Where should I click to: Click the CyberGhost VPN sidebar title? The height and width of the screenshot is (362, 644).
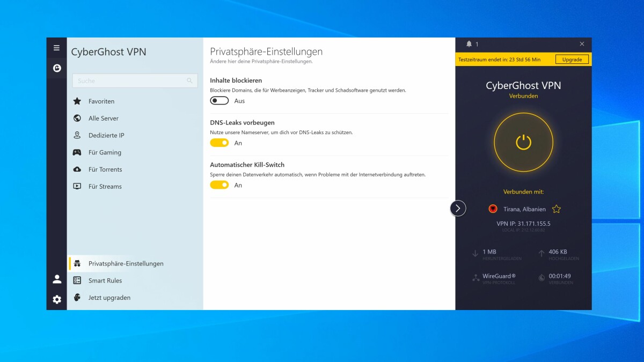point(108,52)
